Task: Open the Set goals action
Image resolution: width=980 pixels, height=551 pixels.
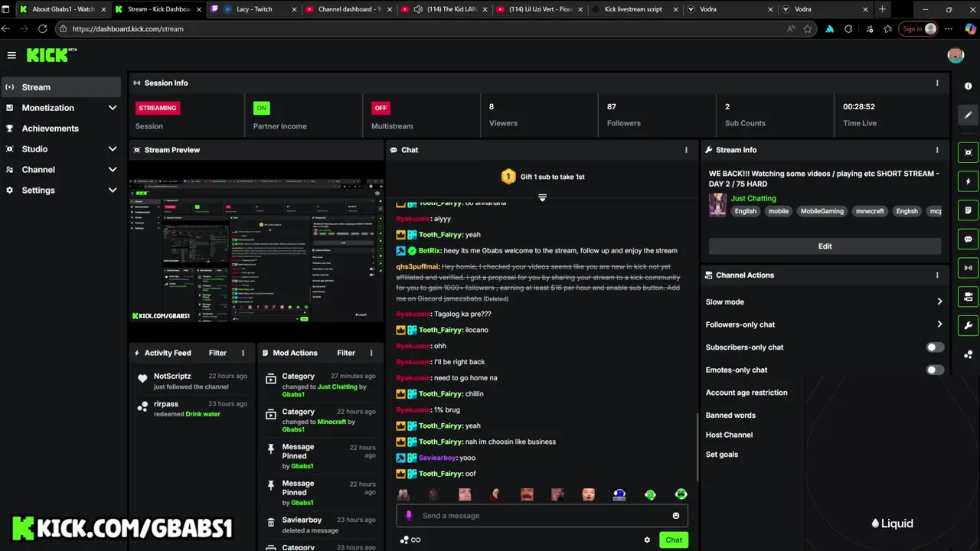Action: 722,455
